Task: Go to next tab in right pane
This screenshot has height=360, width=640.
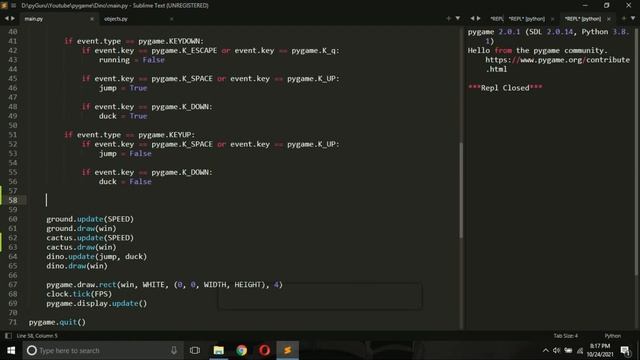Action: pyautogui.click(x=479, y=18)
